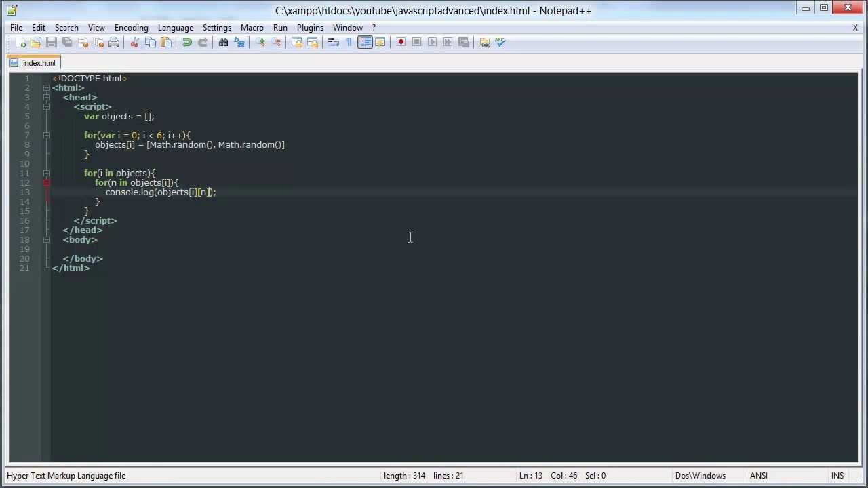868x488 pixels.
Task: Collapse the for(i in objects) fold
Action: tap(46, 174)
